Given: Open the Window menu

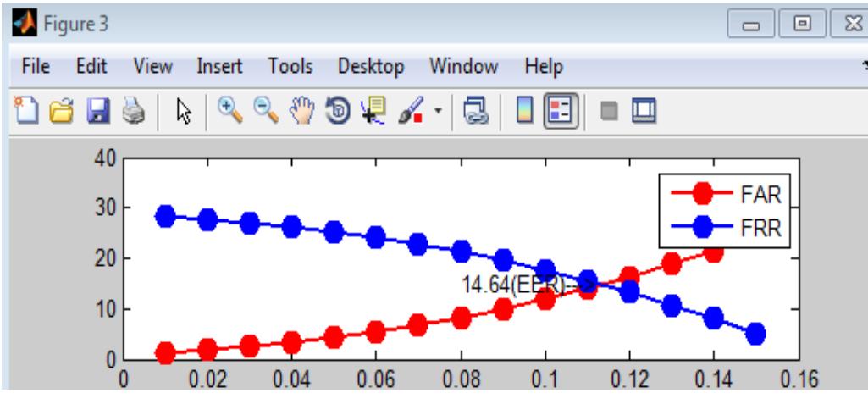Looking at the screenshot, I should tap(464, 67).
